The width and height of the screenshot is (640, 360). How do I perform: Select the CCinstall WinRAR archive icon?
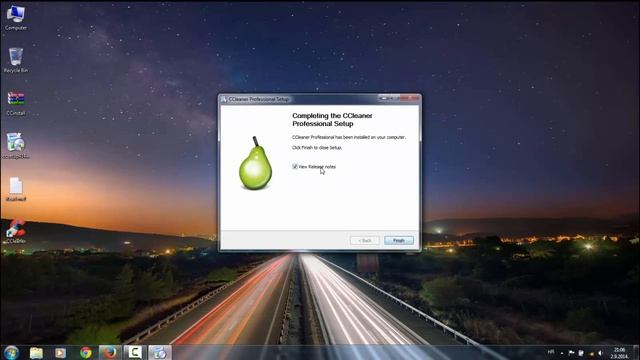coord(16,103)
